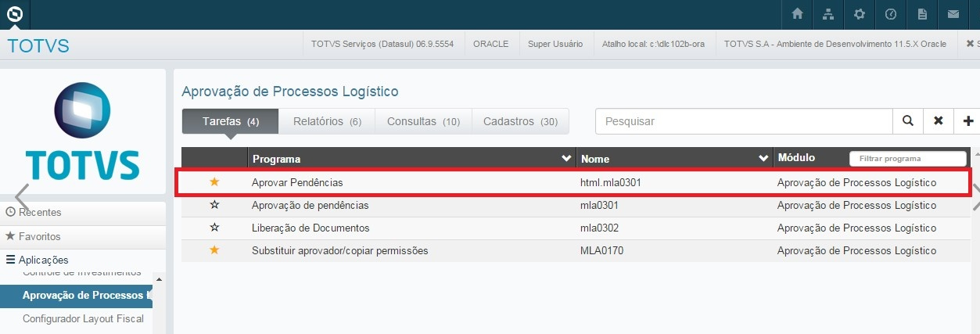
Task: Click the TOTVS round logo in top-left corner
Action: point(14,14)
